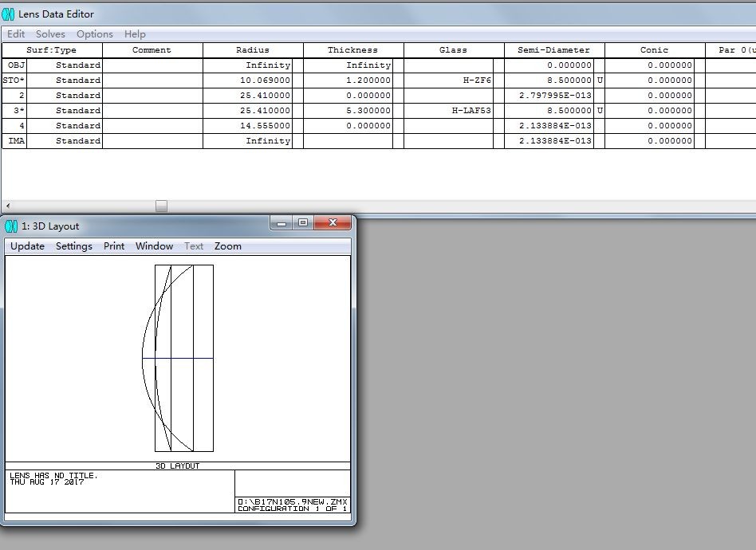Select the IMA Thickness empty cell

click(x=348, y=141)
